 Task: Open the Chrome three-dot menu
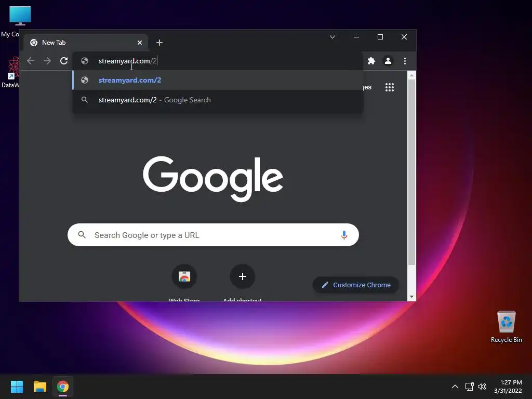tap(405, 61)
